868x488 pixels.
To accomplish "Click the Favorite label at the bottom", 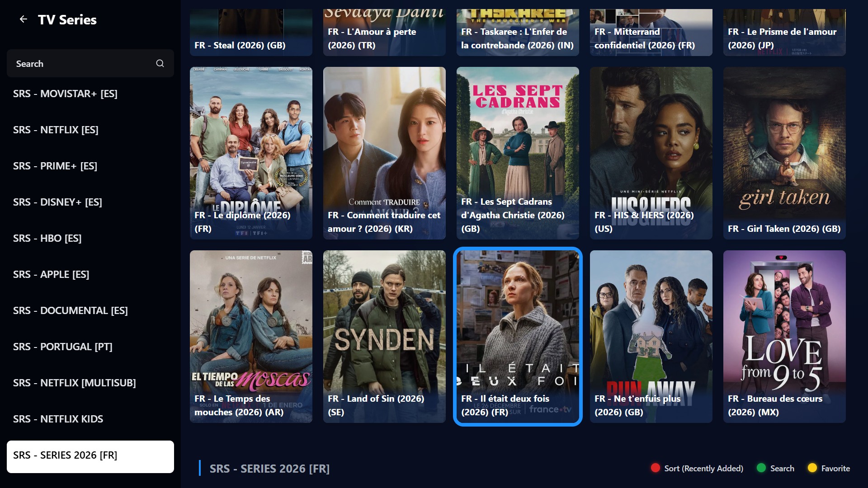I will tap(835, 469).
